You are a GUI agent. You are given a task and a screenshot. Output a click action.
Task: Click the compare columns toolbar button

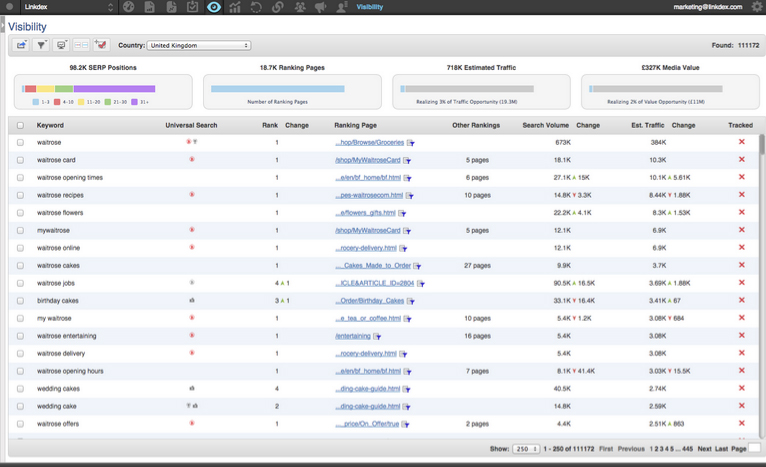81,45
